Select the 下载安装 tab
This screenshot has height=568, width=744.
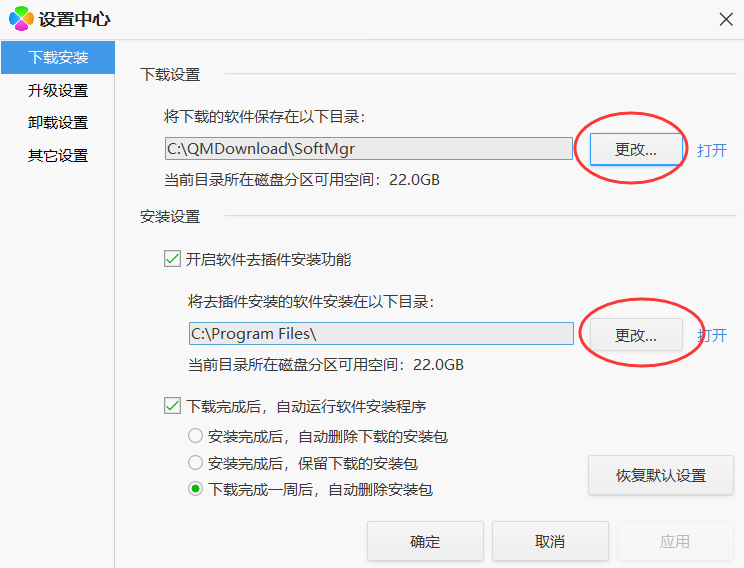pyautogui.click(x=58, y=57)
